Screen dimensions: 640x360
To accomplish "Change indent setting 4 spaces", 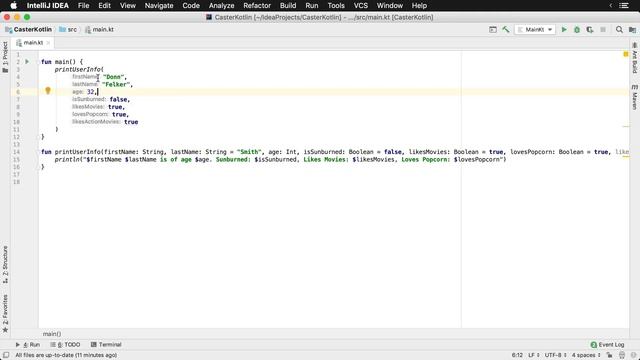I will pyautogui.click(x=586, y=355).
